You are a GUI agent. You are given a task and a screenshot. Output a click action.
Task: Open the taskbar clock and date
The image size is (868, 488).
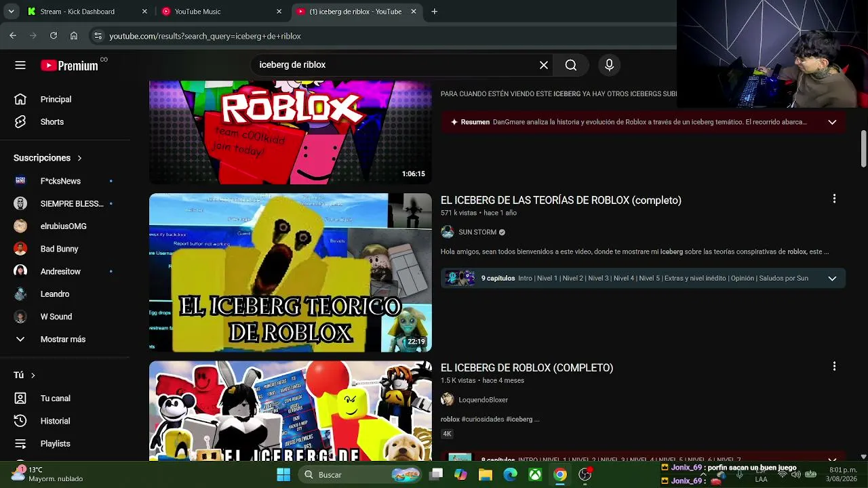tap(843, 474)
